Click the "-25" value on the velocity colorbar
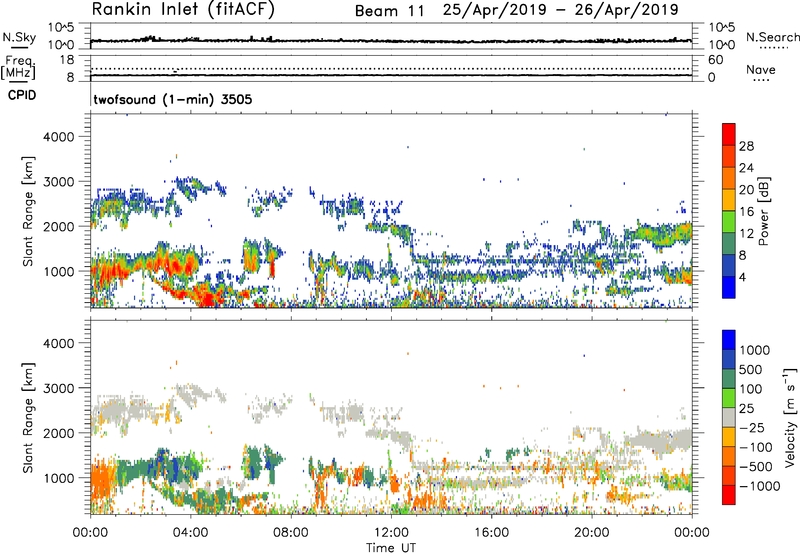This screenshot has height=554, width=800. (753, 428)
